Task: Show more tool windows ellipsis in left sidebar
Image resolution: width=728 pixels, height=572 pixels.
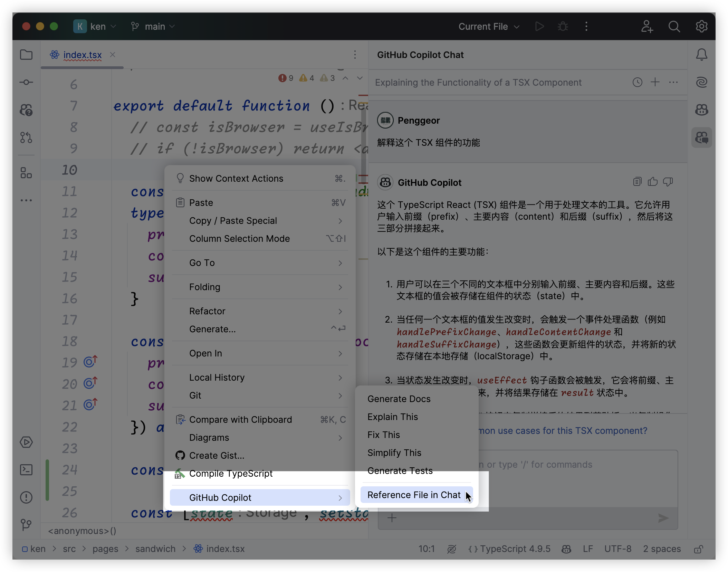Action: [x=26, y=200]
